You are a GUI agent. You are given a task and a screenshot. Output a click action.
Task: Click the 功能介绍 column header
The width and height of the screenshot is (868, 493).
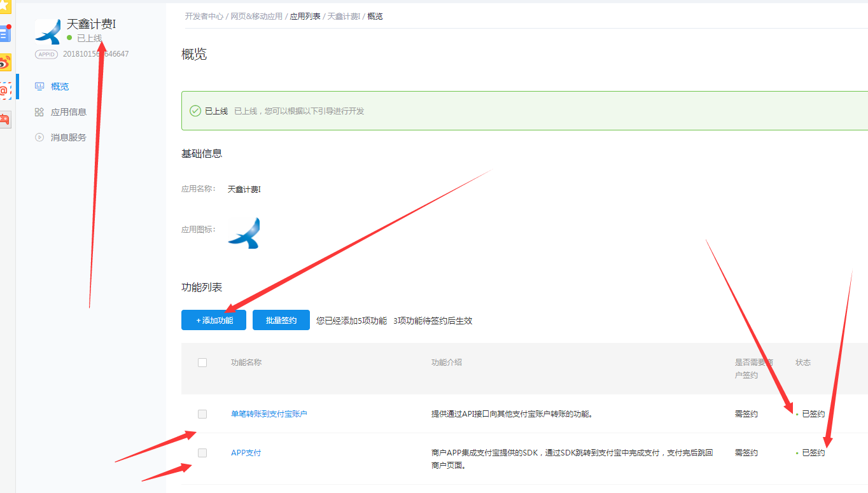[447, 363]
